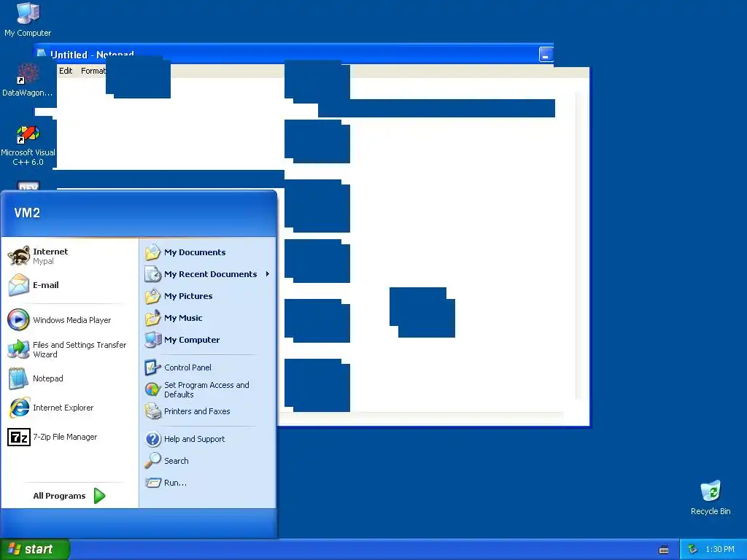Click the taskbar clock showing 1:30 PM
Viewport: 747px width, 560px height.
coord(720,550)
